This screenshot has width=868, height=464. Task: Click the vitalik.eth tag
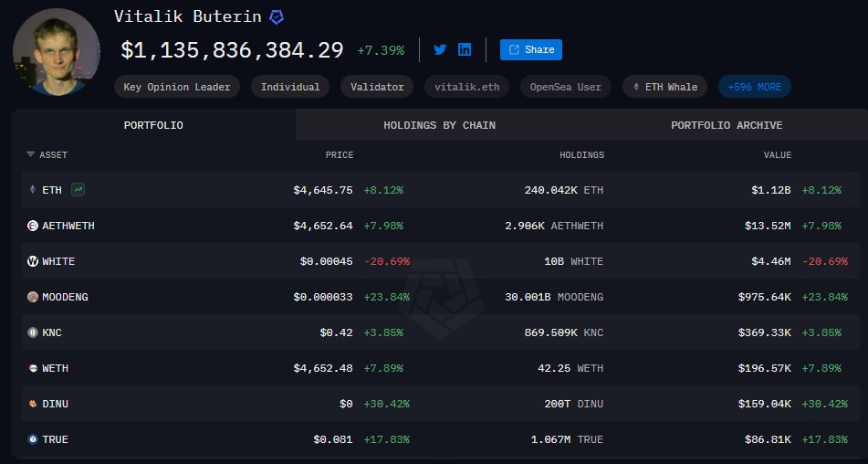point(466,87)
